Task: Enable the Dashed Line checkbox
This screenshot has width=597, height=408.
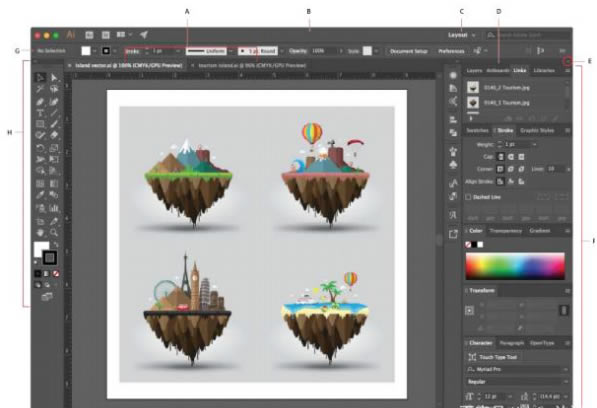Action: click(468, 197)
